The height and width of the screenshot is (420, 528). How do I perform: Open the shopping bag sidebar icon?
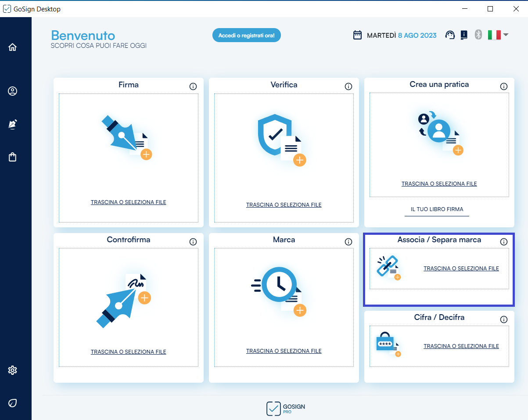[x=12, y=157]
